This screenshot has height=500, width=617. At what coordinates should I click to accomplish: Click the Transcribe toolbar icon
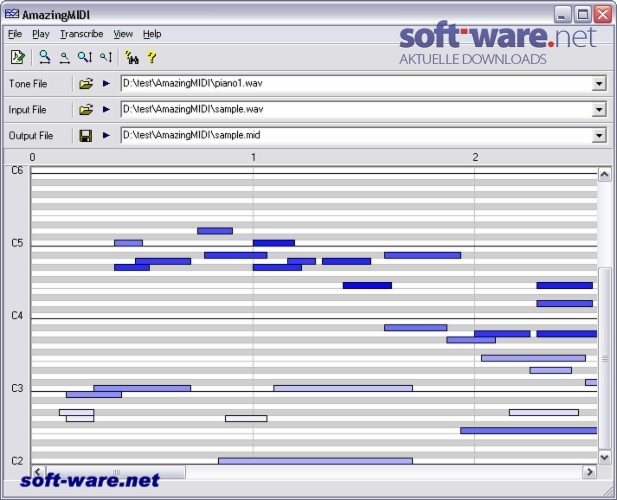[x=17, y=57]
